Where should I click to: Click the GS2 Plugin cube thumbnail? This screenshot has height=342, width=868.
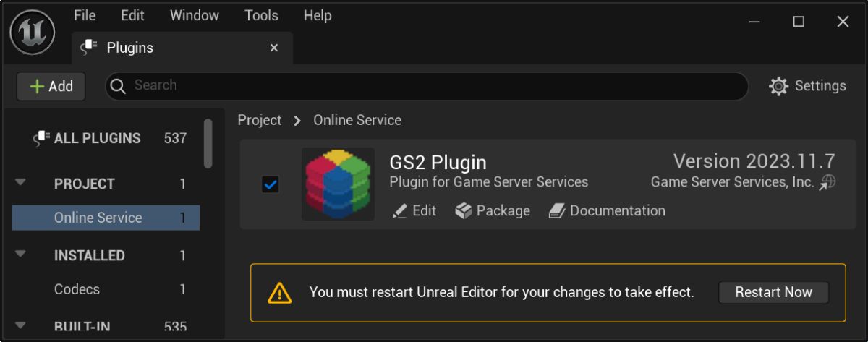338,184
